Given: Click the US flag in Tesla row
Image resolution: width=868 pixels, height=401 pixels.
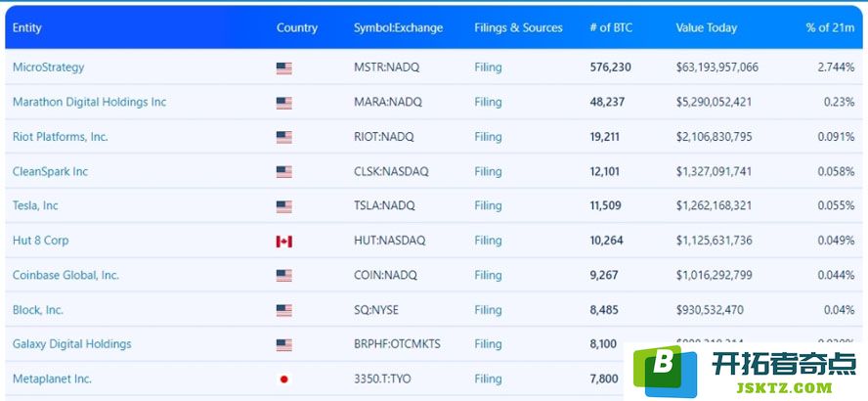Looking at the screenshot, I should point(284,207).
